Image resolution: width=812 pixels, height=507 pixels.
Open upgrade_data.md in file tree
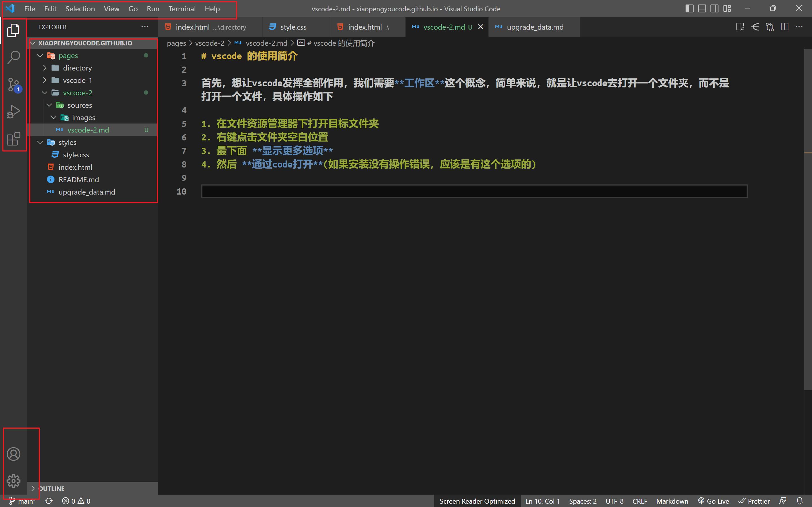(x=92, y=192)
